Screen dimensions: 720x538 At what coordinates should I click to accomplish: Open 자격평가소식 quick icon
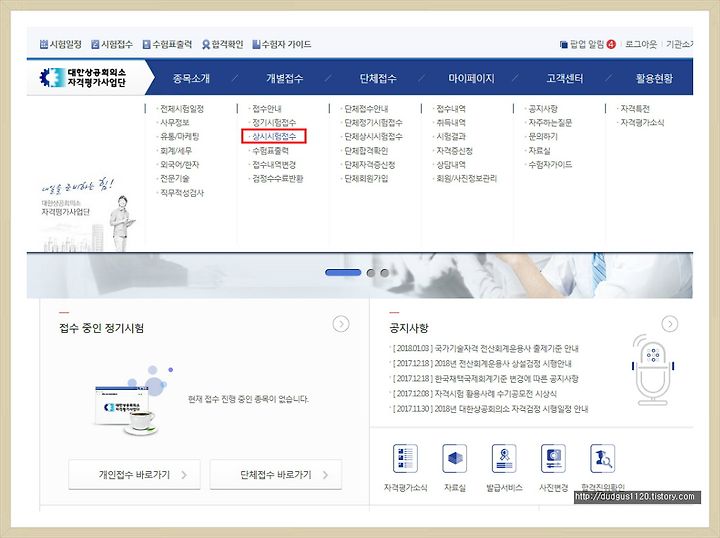point(405,467)
